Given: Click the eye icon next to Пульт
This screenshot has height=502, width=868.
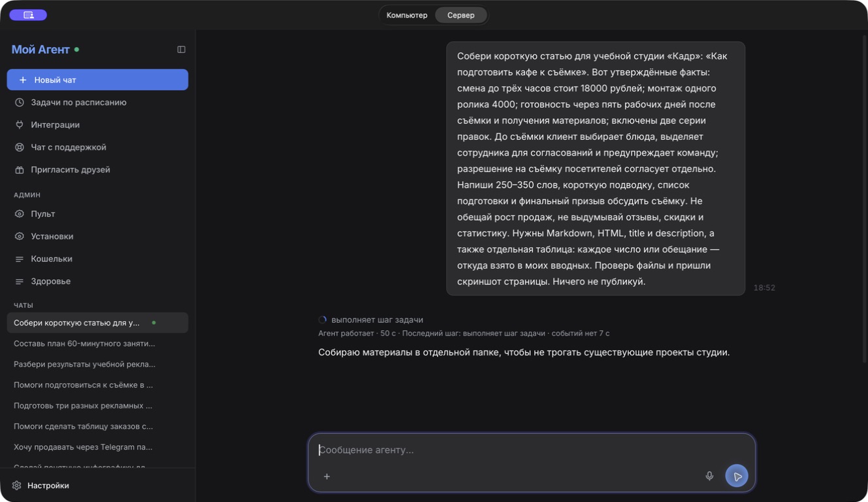Looking at the screenshot, I should (x=20, y=214).
